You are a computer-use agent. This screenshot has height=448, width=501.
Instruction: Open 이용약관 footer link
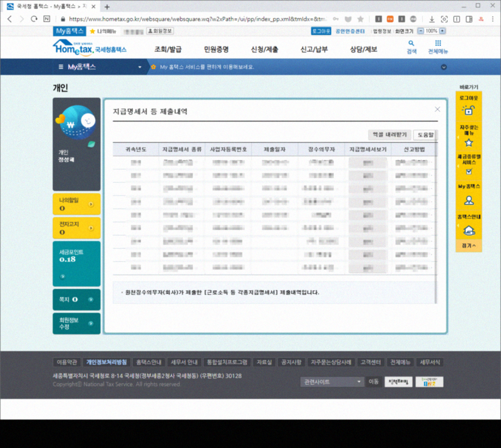pos(67,362)
